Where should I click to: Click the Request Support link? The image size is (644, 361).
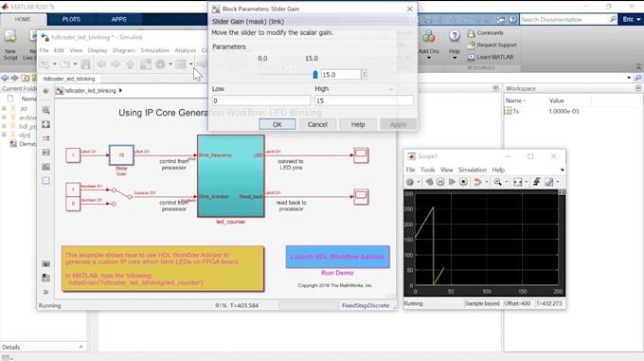point(492,45)
